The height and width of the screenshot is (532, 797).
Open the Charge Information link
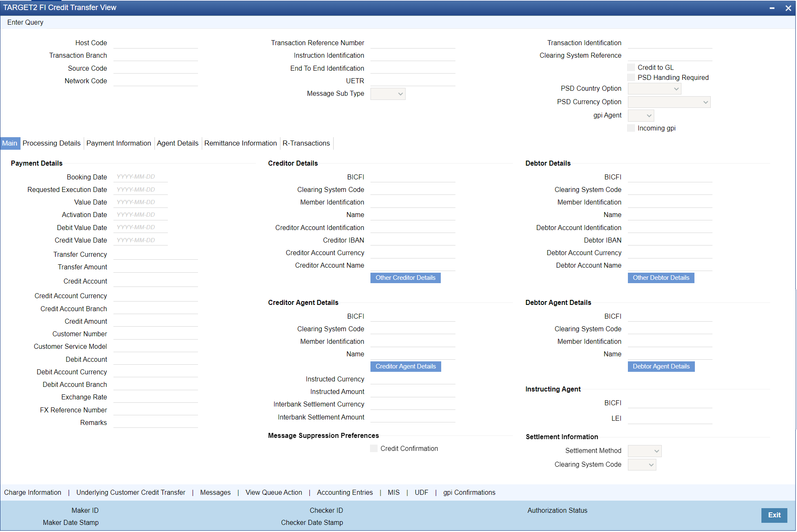tap(33, 493)
